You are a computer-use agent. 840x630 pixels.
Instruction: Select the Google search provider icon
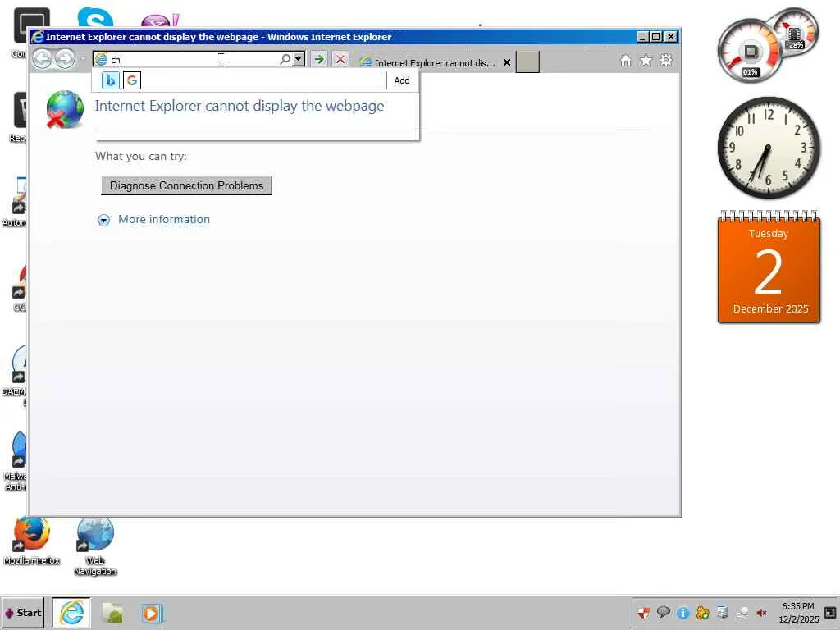click(132, 80)
